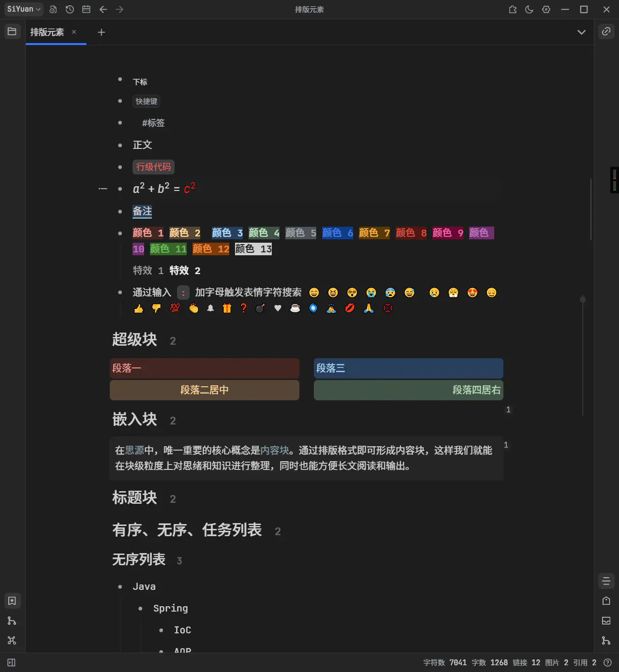Open a new tab with the plus icon
The width and height of the screenshot is (619, 672).
point(101,32)
